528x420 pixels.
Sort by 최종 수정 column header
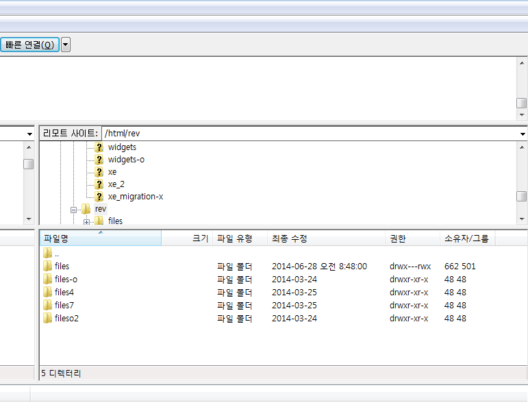point(326,238)
